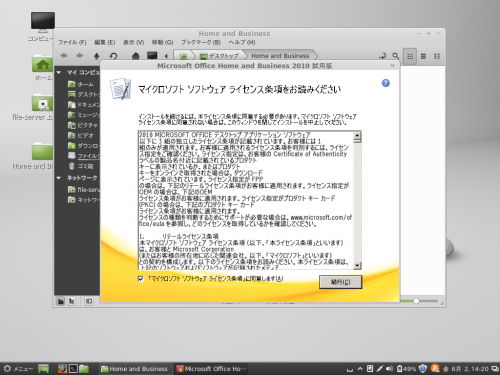Viewport: 500px width, 375px height.
Task: Close the Office installer dialog
Action: tap(393, 66)
